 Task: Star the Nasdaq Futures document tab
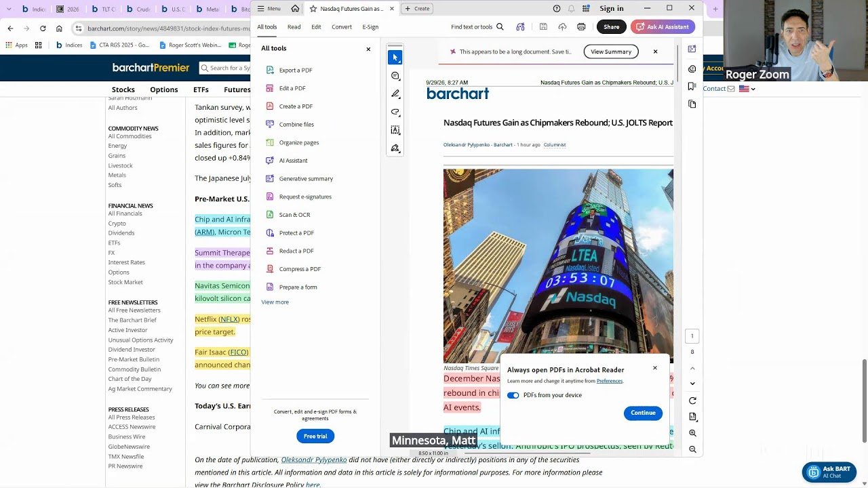pyautogui.click(x=313, y=9)
